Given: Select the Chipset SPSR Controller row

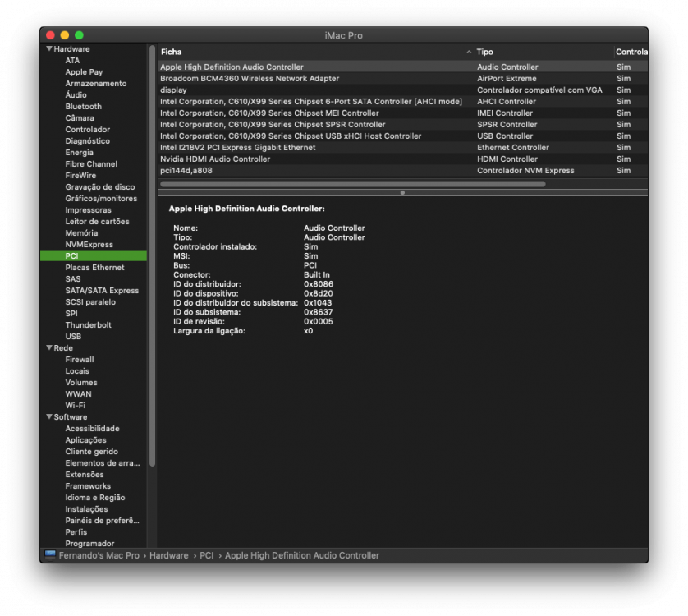Looking at the screenshot, I should 403,124.
